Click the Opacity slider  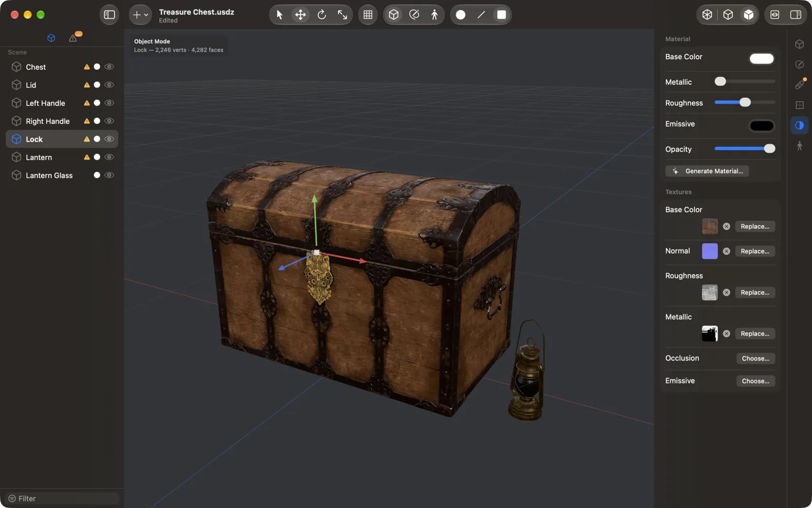(x=745, y=149)
